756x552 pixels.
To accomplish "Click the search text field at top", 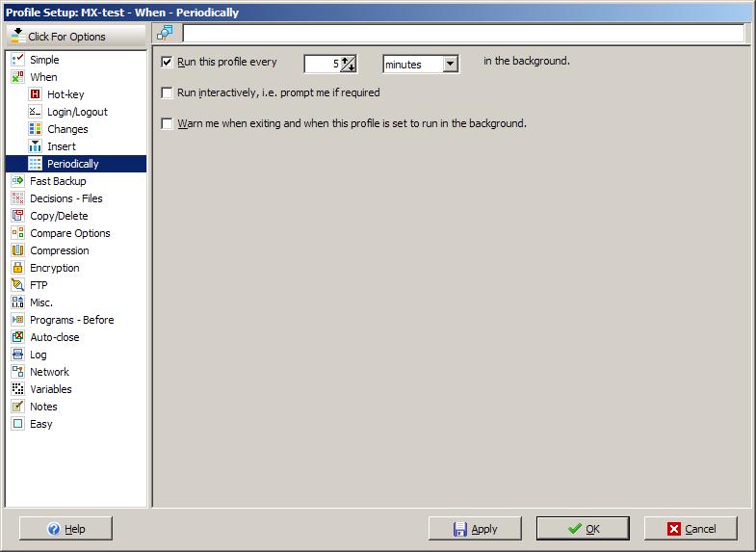I will click(463, 34).
